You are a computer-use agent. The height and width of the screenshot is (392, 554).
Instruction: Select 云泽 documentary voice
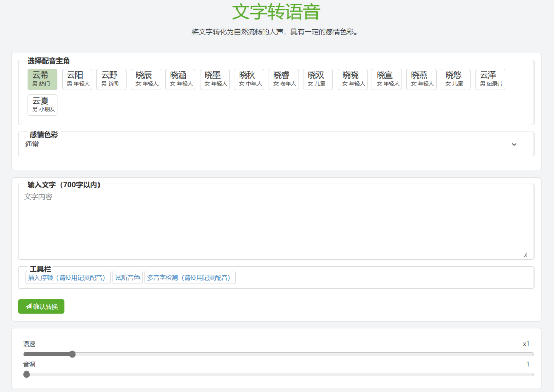[x=490, y=79]
